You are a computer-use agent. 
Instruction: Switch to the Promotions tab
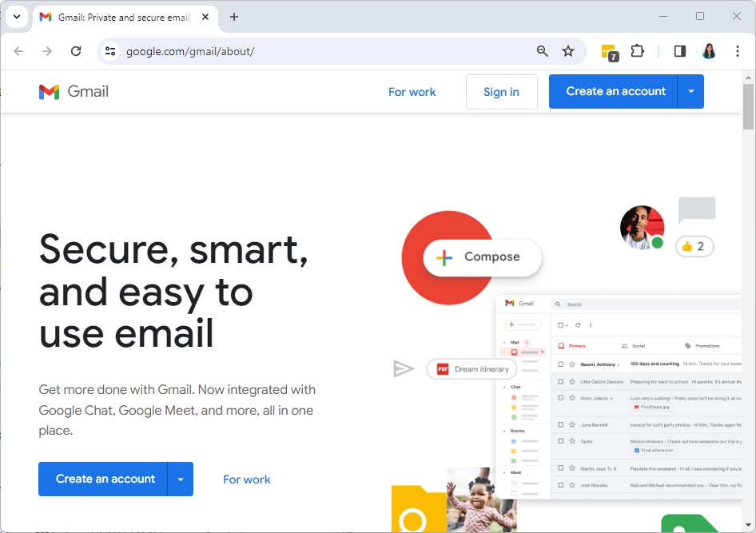point(707,346)
